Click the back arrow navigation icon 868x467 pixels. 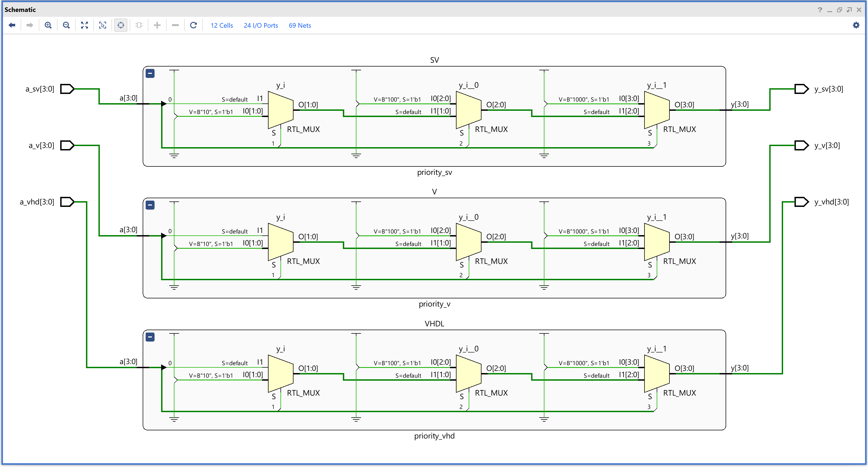12,25
